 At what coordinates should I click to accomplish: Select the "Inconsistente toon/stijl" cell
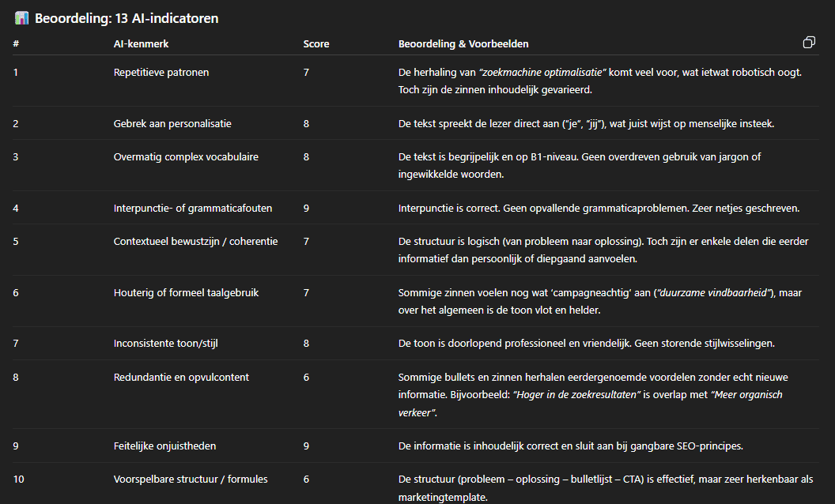(x=164, y=344)
